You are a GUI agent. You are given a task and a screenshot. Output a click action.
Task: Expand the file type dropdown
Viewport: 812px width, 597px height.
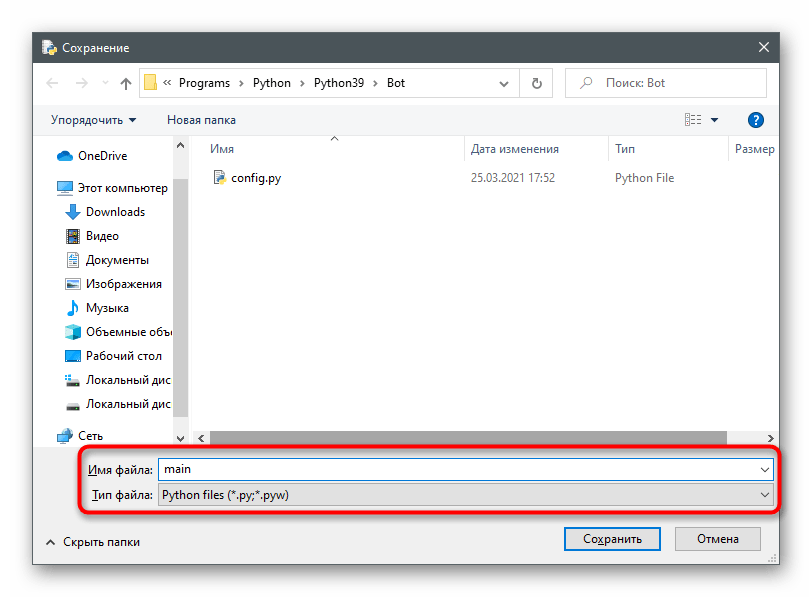point(765,495)
